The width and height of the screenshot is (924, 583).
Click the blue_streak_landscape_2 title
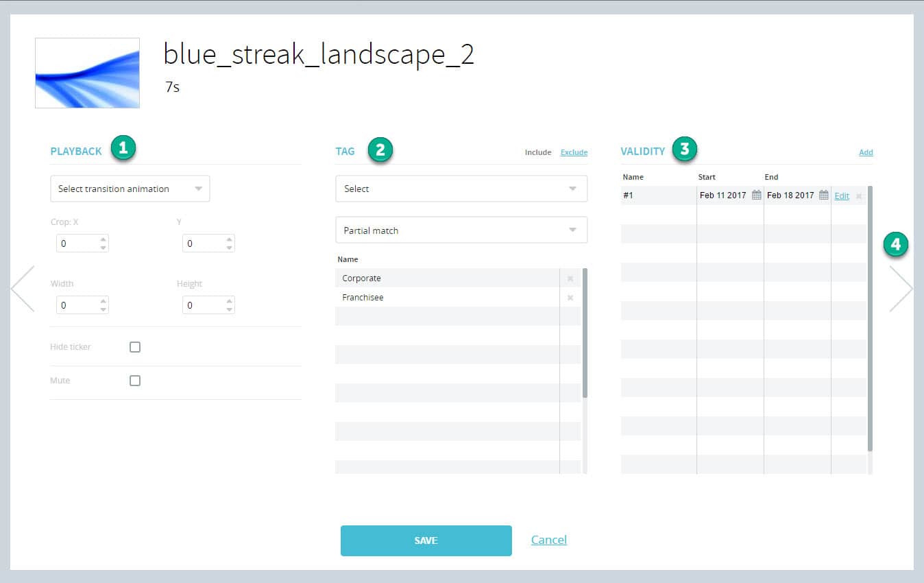[319, 54]
